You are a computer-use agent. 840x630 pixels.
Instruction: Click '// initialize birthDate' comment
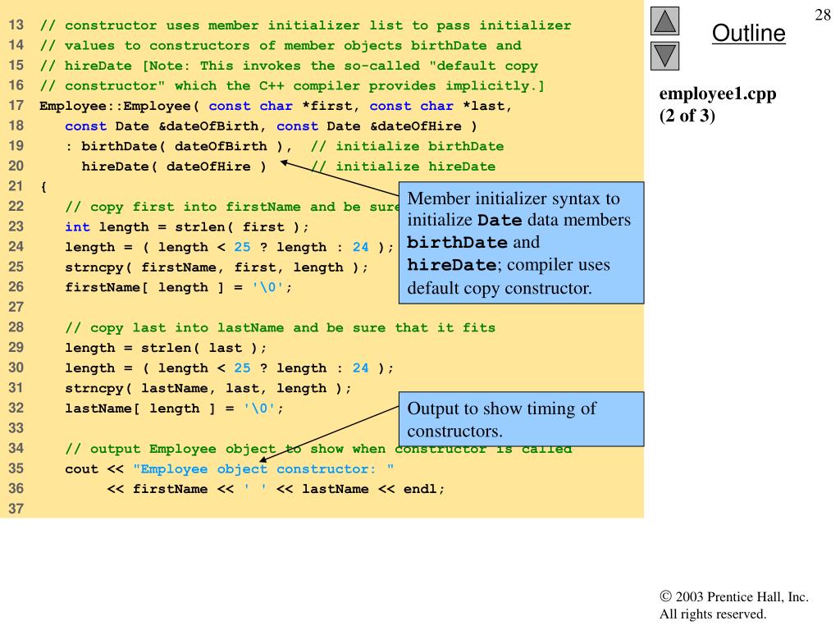pyautogui.click(x=407, y=146)
